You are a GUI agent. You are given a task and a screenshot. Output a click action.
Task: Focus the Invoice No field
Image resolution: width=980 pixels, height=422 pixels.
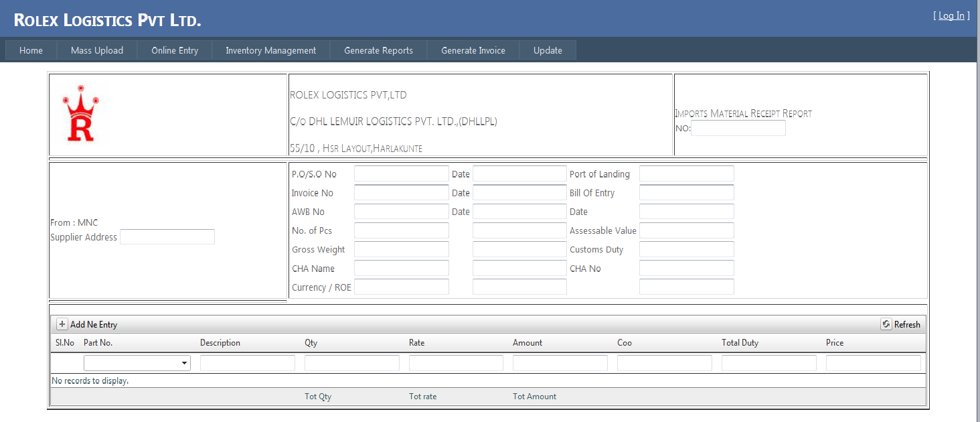tap(402, 193)
